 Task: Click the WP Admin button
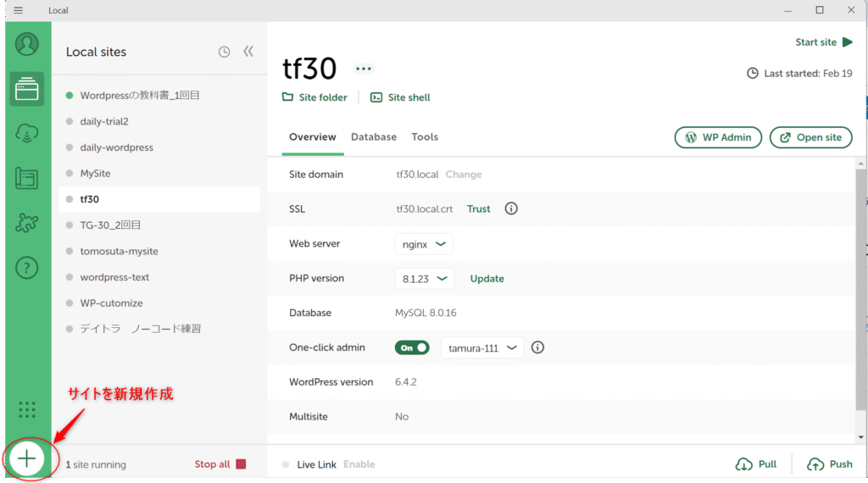[718, 137]
